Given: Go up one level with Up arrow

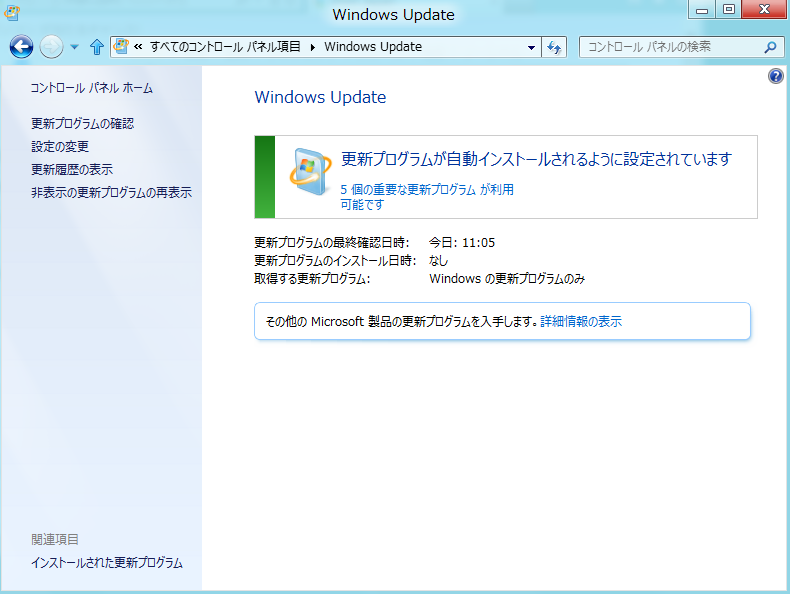Looking at the screenshot, I should [x=96, y=47].
